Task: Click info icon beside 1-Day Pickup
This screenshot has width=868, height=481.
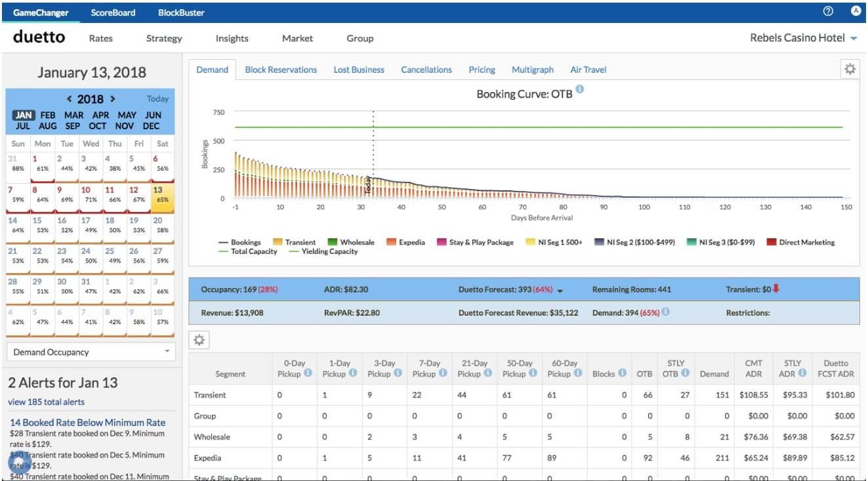Action: [x=353, y=373]
